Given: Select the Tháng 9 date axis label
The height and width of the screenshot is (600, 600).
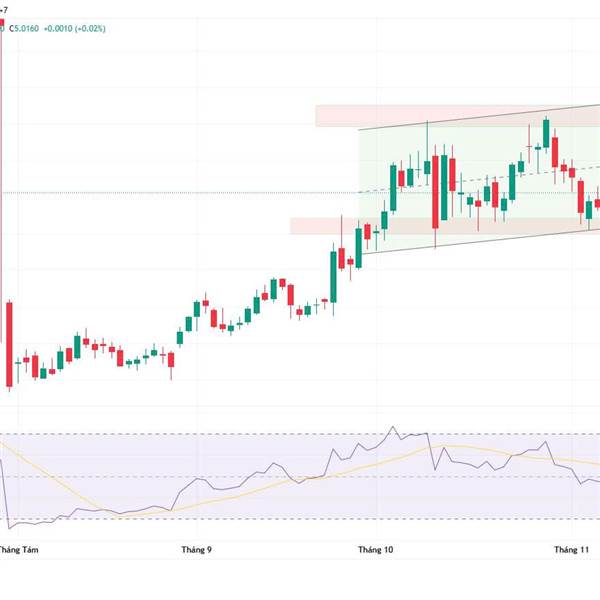Looking at the screenshot, I should (x=196, y=550).
